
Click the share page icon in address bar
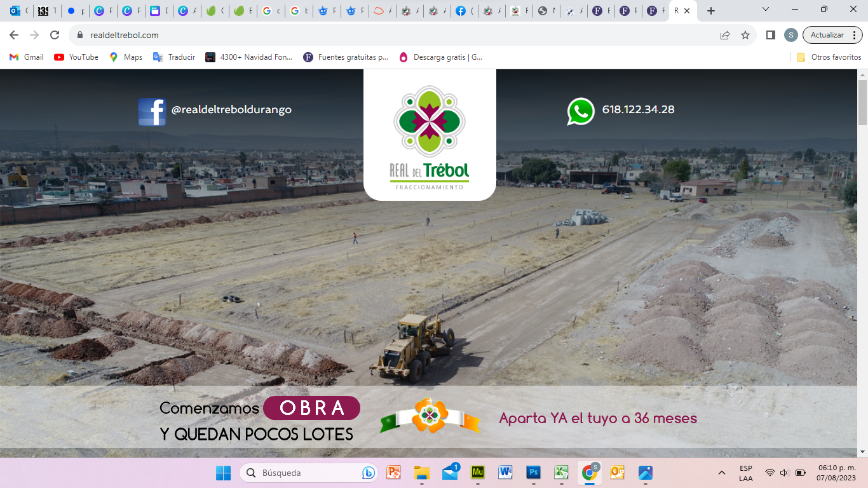pyautogui.click(x=725, y=35)
